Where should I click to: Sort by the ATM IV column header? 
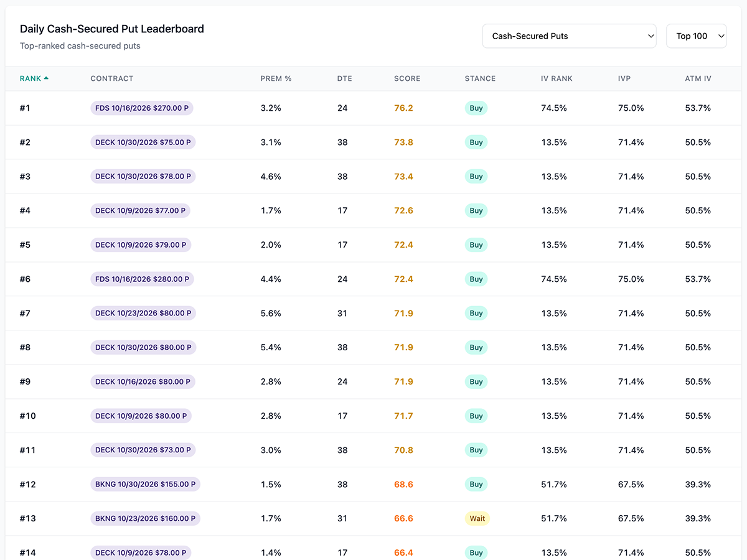(698, 78)
